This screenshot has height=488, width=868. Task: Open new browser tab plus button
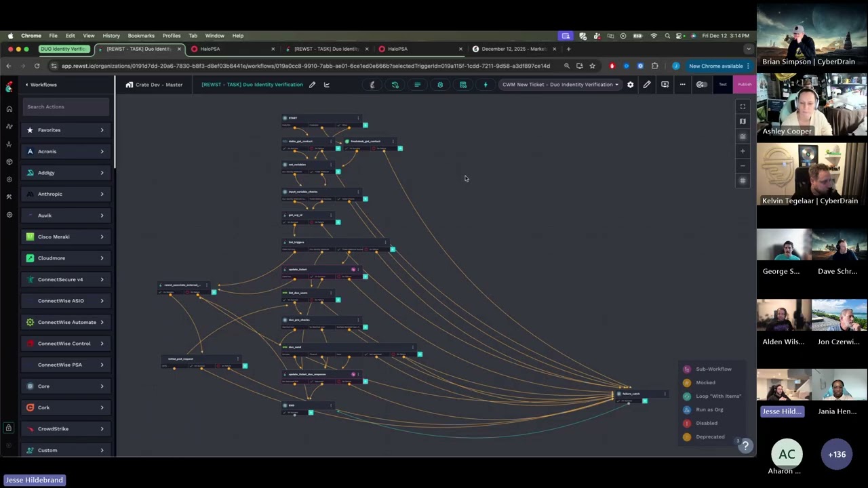(569, 49)
